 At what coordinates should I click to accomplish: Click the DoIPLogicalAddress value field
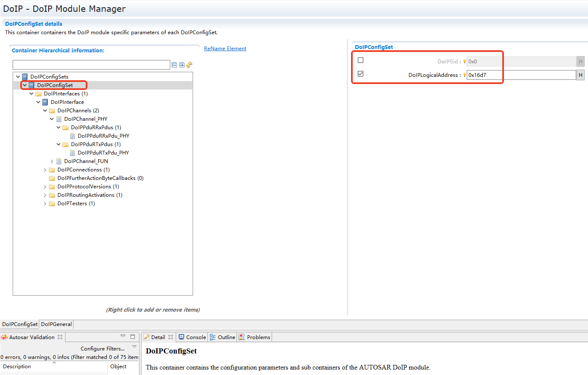521,75
